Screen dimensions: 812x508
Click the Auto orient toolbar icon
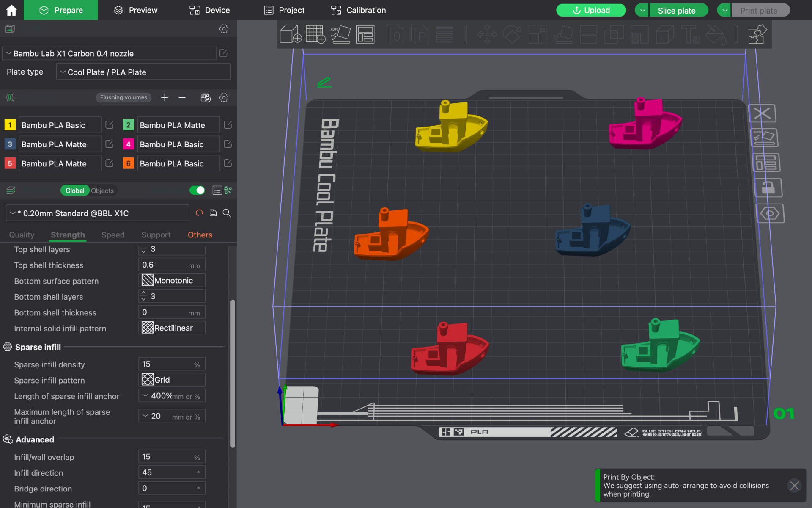[x=340, y=34]
